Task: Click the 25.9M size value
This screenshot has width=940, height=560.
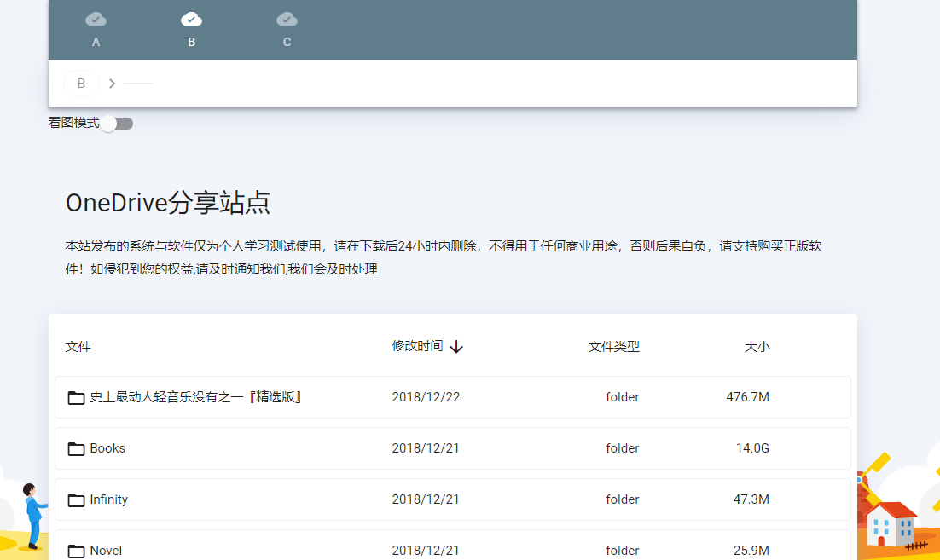Action: 751,551
